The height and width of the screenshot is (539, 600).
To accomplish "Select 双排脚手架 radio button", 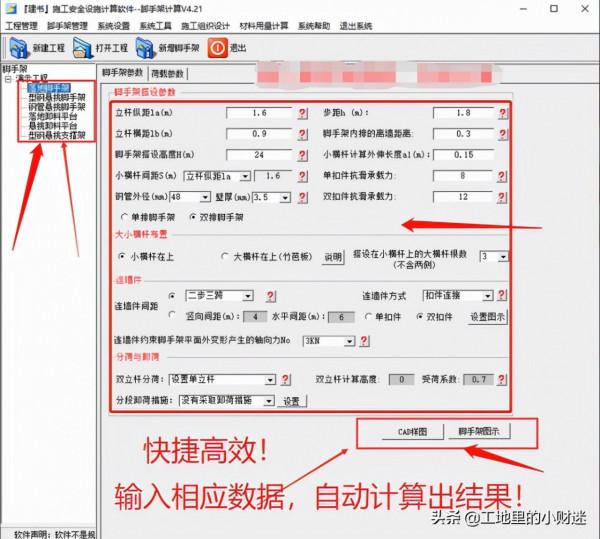I will [192, 217].
